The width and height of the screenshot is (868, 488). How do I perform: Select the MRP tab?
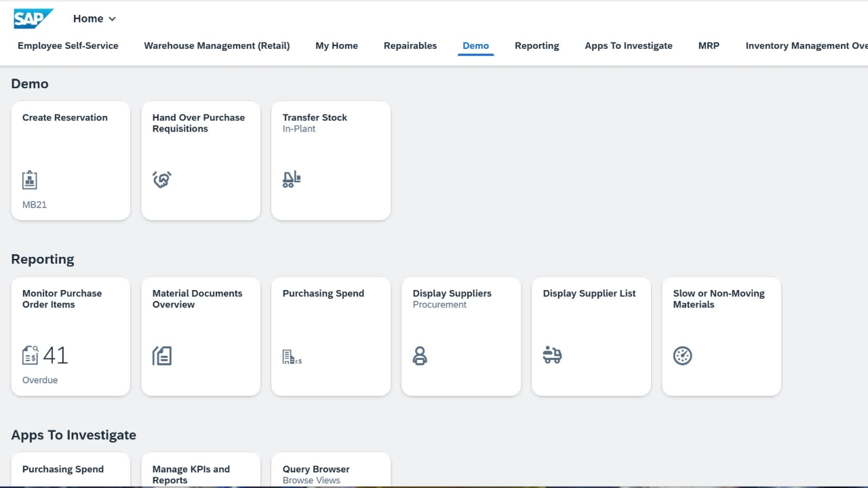click(709, 46)
